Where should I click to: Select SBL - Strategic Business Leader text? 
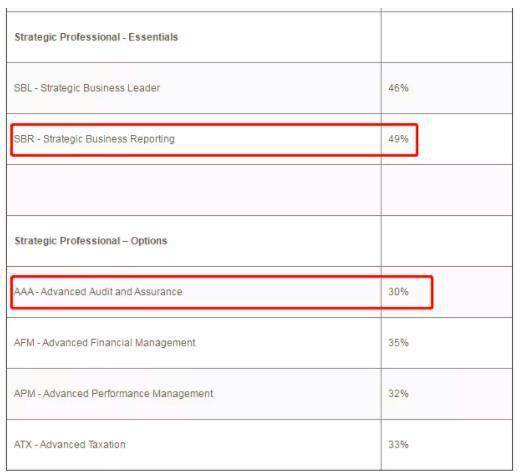(87, 88)
